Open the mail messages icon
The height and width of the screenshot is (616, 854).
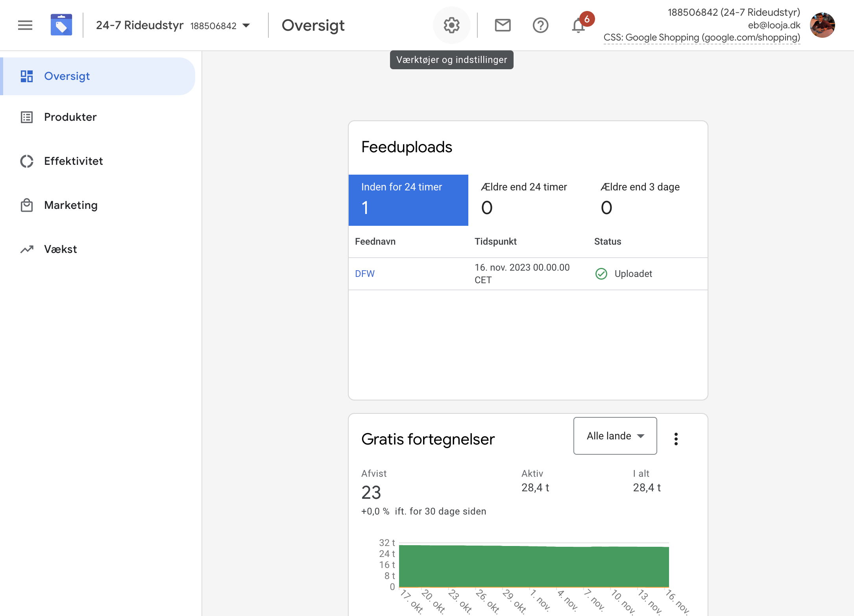[x=503, y=26]
